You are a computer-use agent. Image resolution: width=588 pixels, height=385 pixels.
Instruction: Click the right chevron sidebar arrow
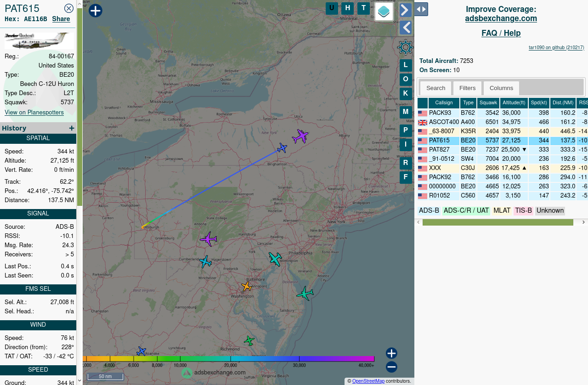point(405,10)
